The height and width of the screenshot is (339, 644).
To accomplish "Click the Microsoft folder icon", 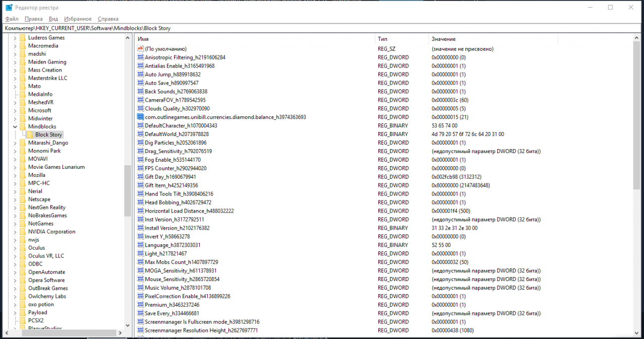I will click(22, 110).
